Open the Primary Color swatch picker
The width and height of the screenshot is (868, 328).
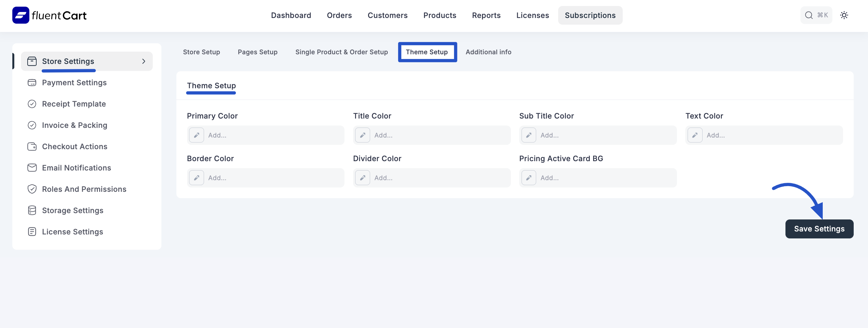[x=196, y=135]
